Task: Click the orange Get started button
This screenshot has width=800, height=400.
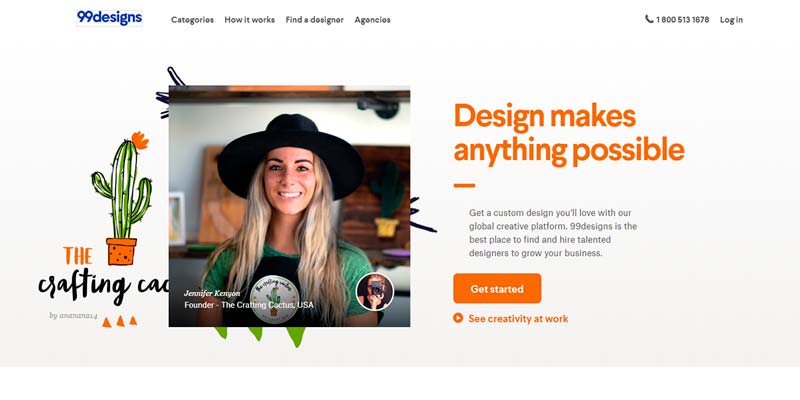Action: 497,288
